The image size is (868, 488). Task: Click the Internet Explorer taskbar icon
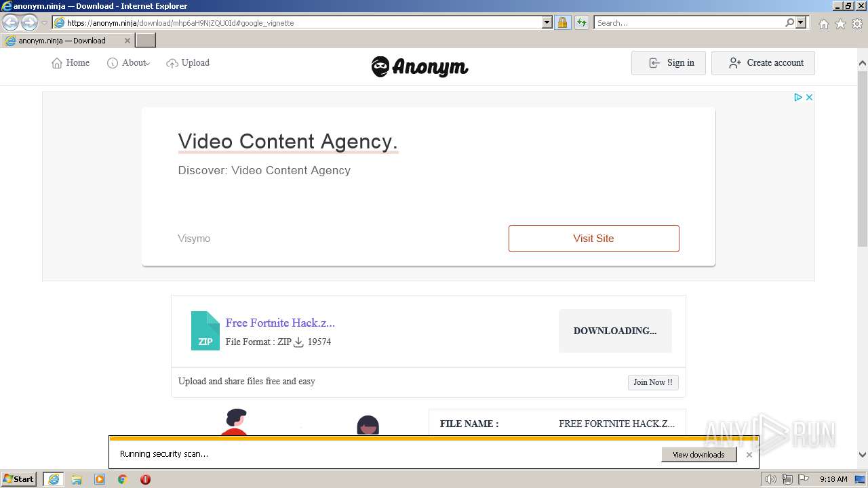coord(53,479)
